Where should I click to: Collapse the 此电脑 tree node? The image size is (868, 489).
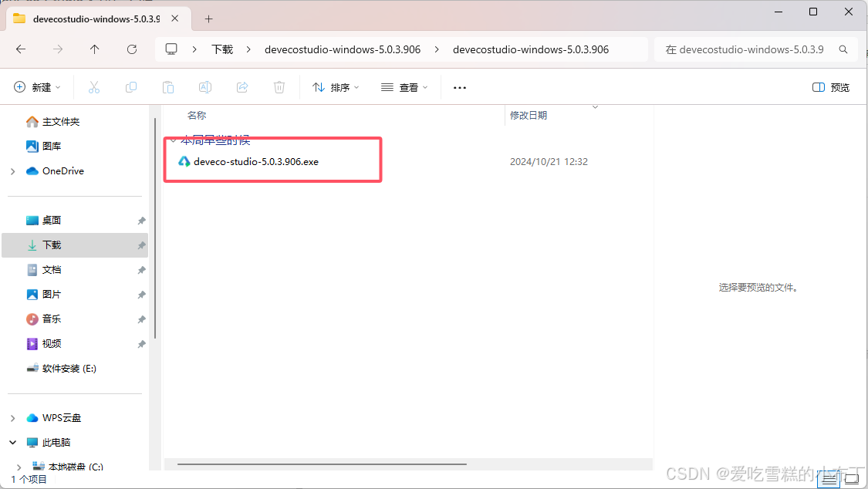tap(13, 443)
